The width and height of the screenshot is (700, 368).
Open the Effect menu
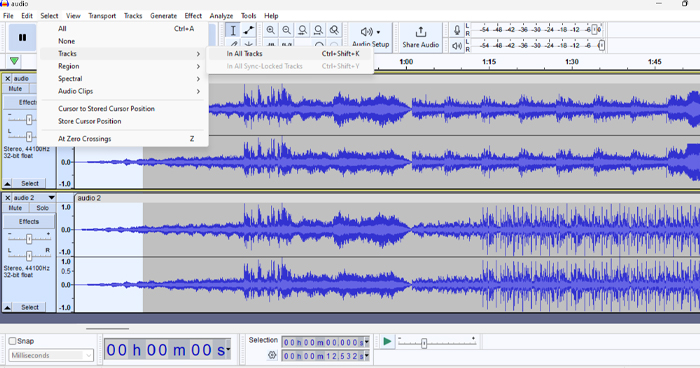coord(193,16)
